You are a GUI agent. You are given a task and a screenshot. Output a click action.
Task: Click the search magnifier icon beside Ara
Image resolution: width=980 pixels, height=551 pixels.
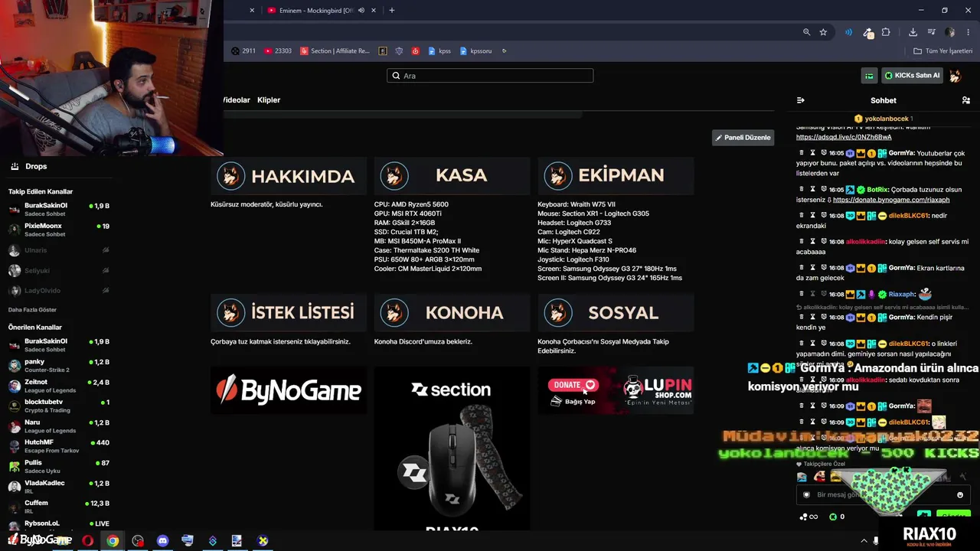click(x=396, y=76)
